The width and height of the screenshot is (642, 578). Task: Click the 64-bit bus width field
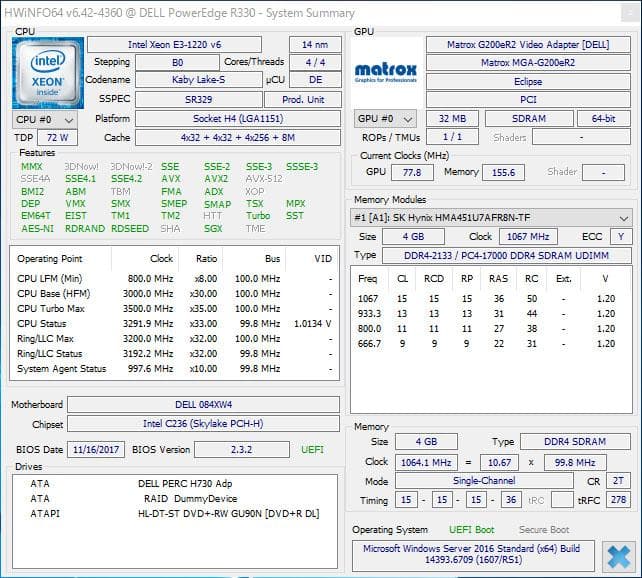tap(604, 119)
